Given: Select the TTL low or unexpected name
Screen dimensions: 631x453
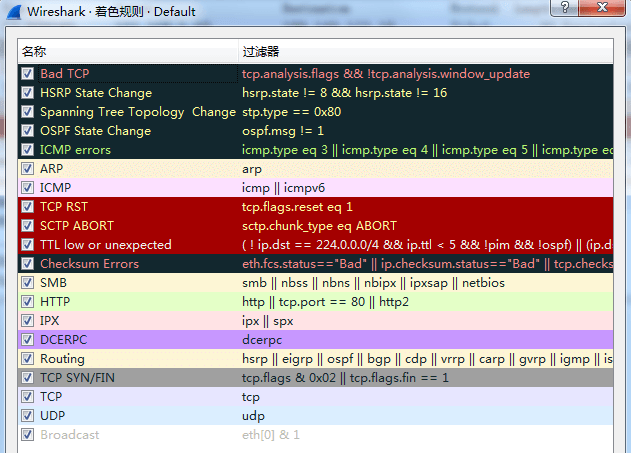Looking at the screenshot, I should 106,245.
